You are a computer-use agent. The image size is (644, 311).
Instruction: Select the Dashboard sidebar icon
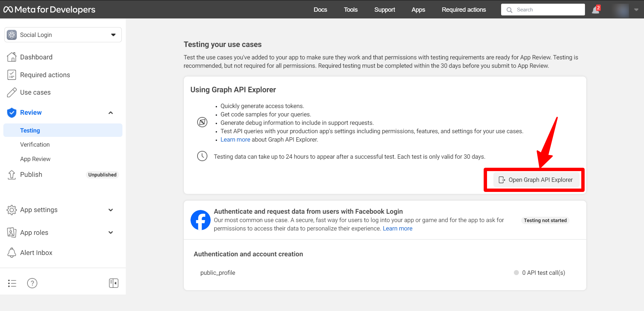tap(12, 57)
